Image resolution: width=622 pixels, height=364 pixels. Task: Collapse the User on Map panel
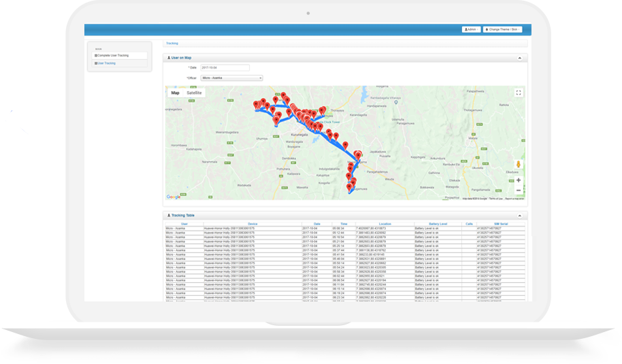click(x=521, y=58)
